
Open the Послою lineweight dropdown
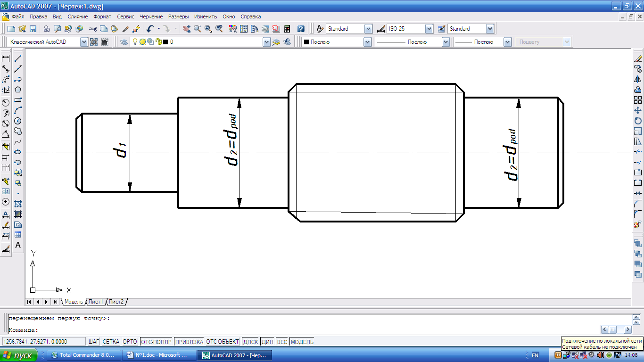click(x=507, y=42)
